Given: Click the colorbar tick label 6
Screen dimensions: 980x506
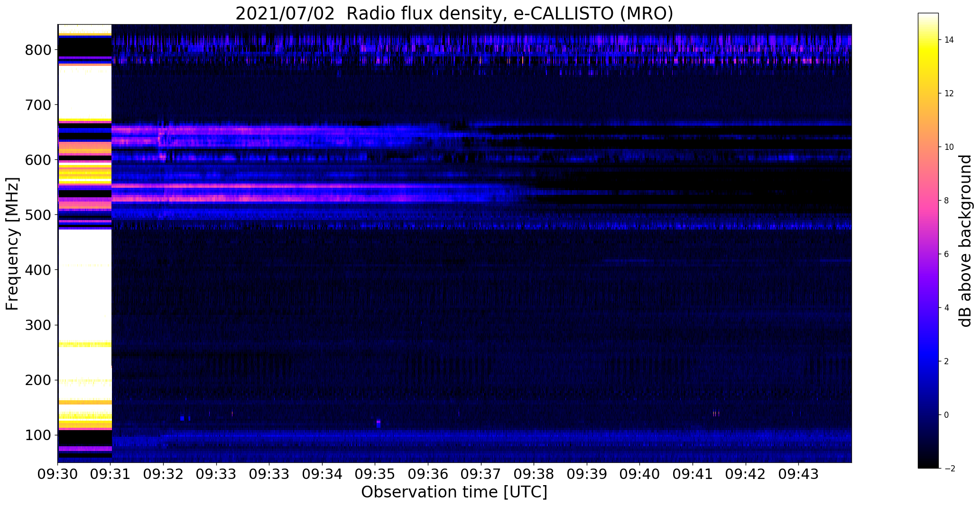Looking at the screenshot, I should pyautogui.click(x=946, y=254).
